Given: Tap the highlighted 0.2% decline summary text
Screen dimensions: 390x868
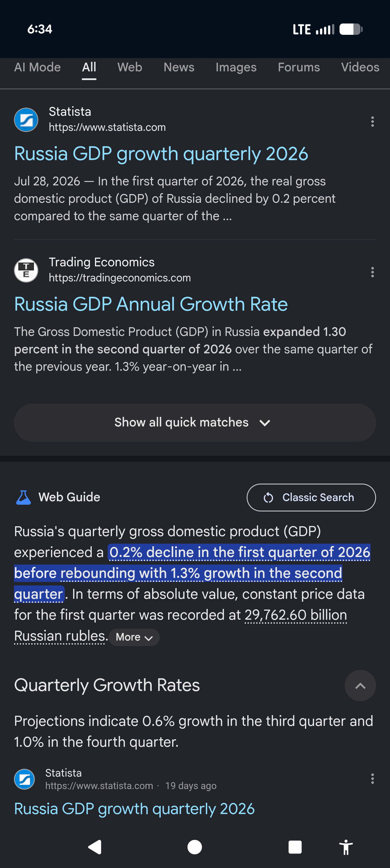Looking at the screenshot, I should (x=192, y=573).
